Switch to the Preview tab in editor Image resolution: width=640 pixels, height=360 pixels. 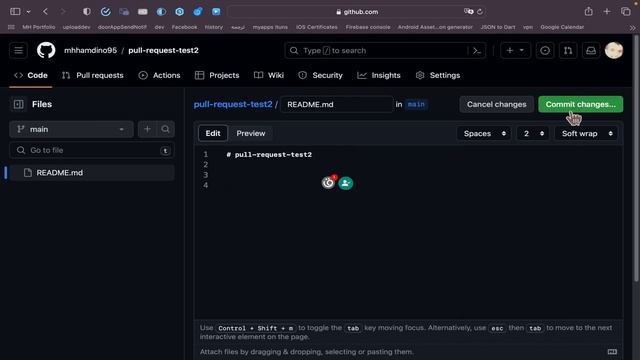pyautogui.click(x=251, y=133)
